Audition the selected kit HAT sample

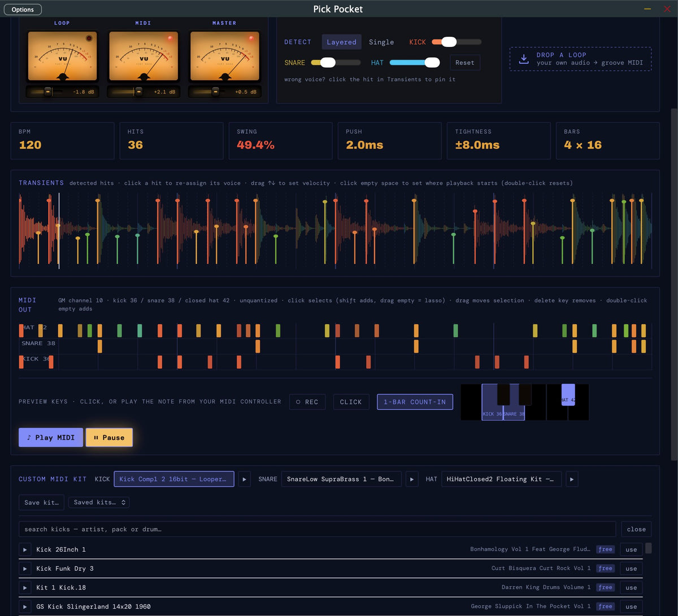click(x=572, y=479)
